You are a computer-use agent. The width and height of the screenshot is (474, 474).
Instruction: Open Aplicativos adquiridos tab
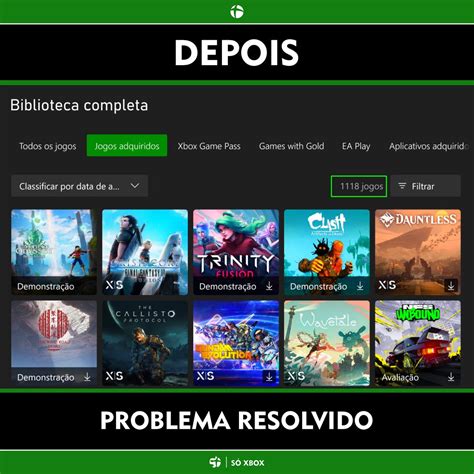click(429, 146)
